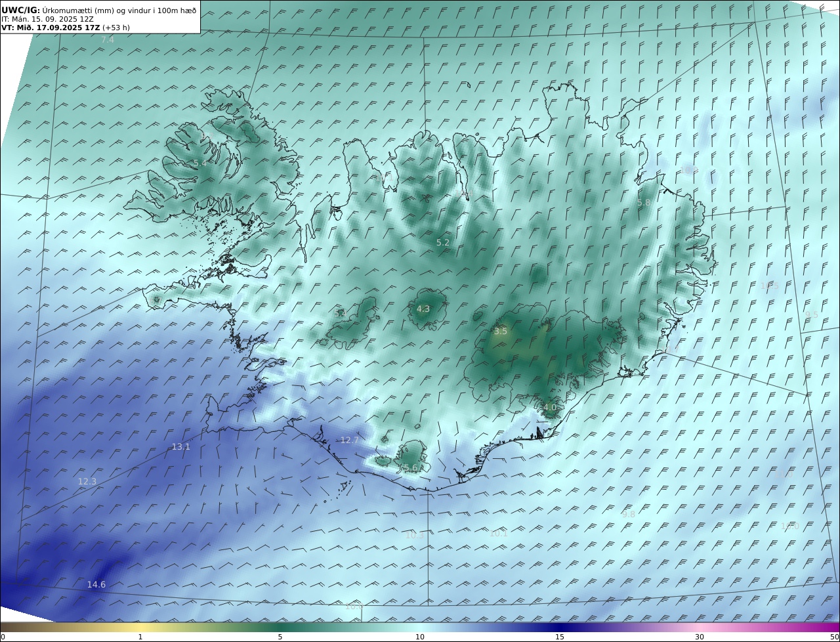The width and height of the screenshot is (840, 642).
Task: Click the 13.1 value over the ocean
Action: coord(181,447)
